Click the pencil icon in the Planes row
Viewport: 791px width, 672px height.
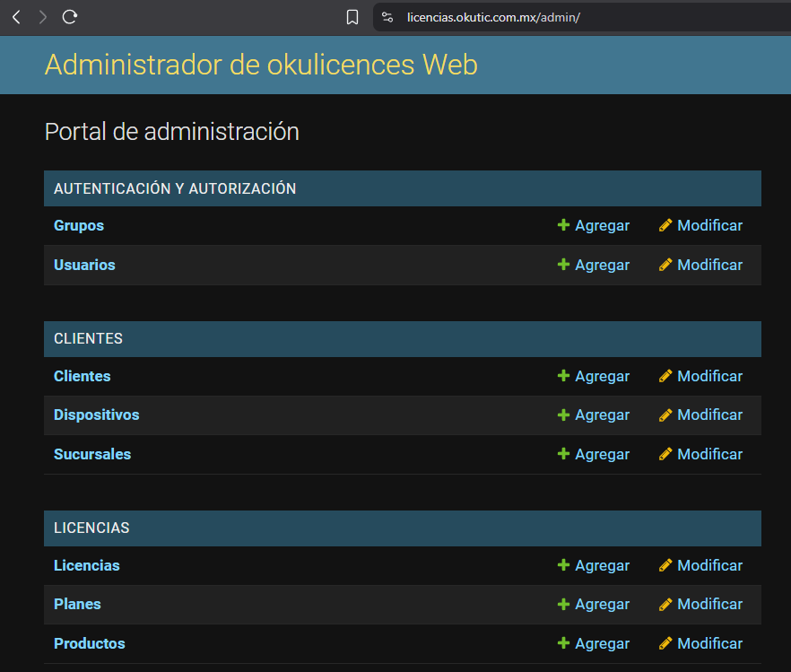pos(665,604)
